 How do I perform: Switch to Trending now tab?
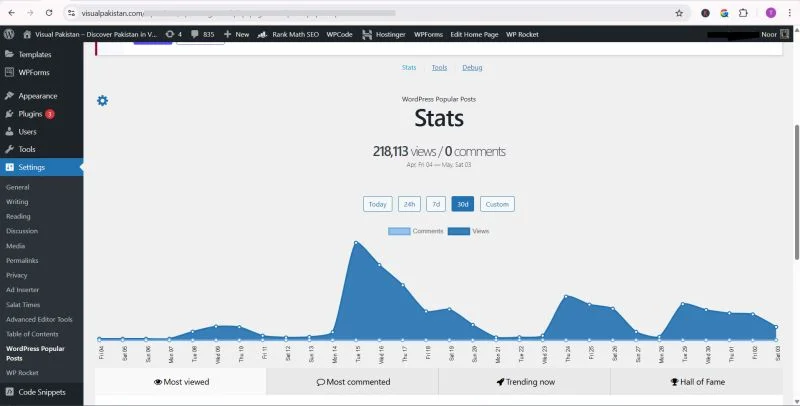click(525, 382)
